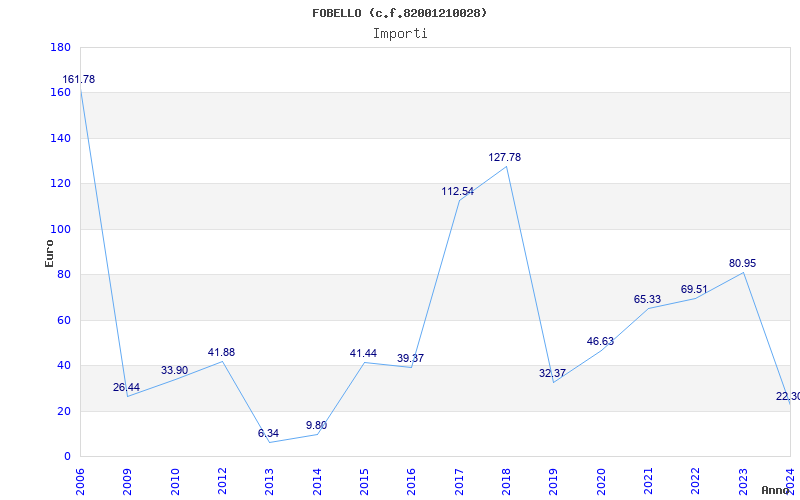Click the 120 y-axis tick label
800x500 pixels.
(61, 184)
